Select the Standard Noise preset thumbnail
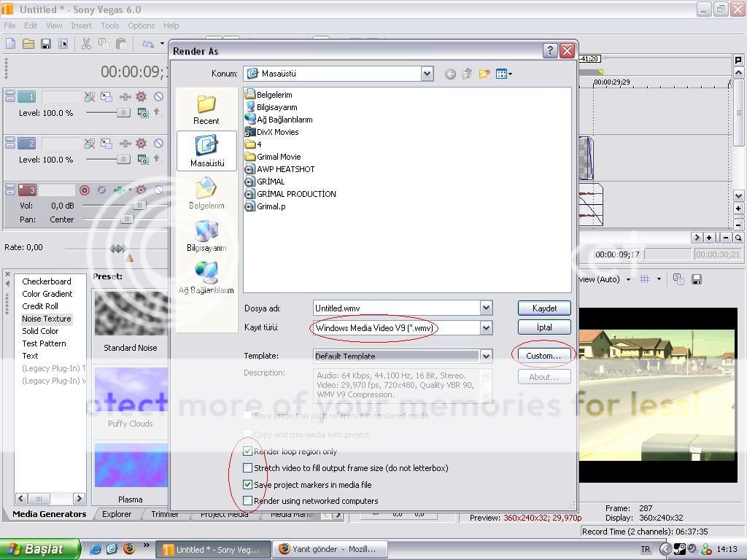Viewport: 747px width, 560px height. 131,314
